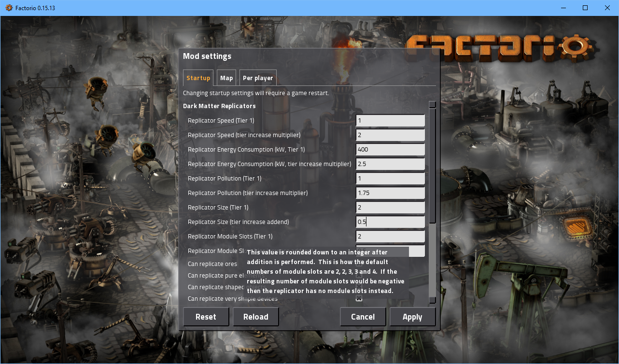Toggle 'Can replicate very simple devices' checkbox
Image resolution: width=619 pixels, height=364 pixels.
click(359, 299)
